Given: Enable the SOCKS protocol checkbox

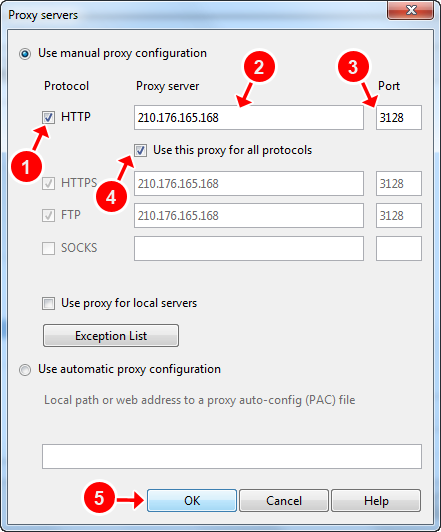Looking at the screenshot, I should click(x=49, y=248).
